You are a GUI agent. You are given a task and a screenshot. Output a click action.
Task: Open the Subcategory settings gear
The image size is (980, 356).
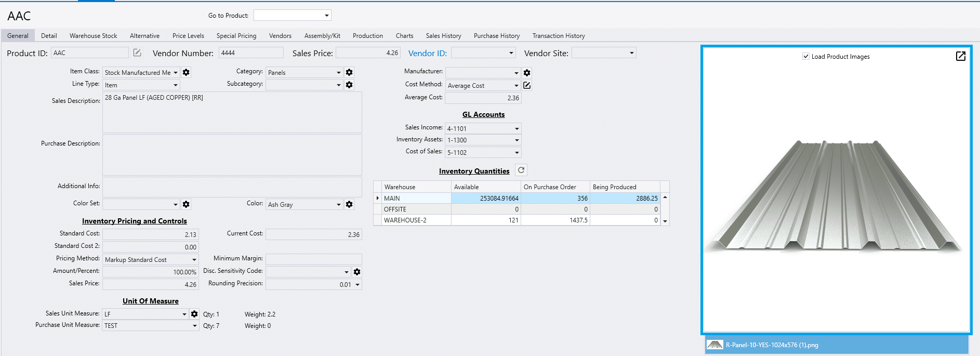[x=349, y=85]
